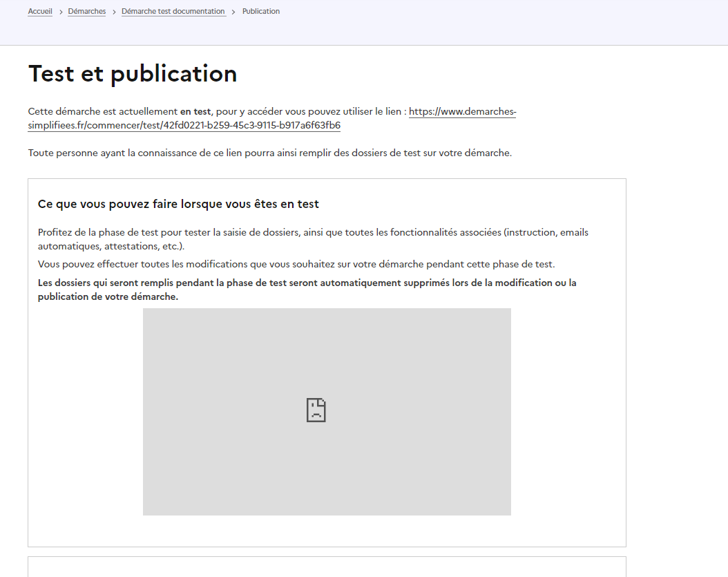728x577 pixels.
Task: Click the "Profitez de la phase de test" paragraph
Action: [x=312, y=232]
